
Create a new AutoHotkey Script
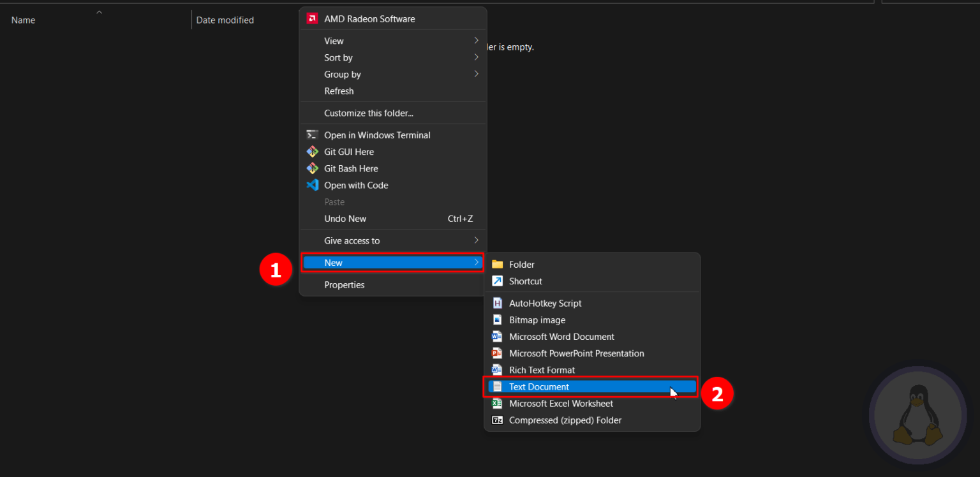click(546, 303)
